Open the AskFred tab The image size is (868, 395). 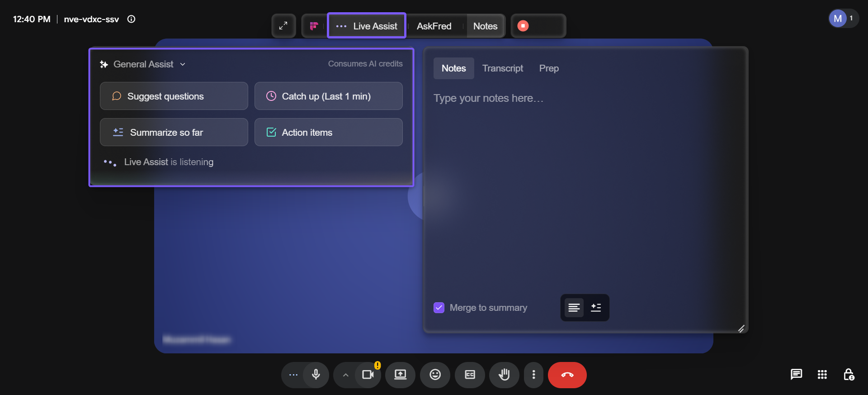point(434,26)
